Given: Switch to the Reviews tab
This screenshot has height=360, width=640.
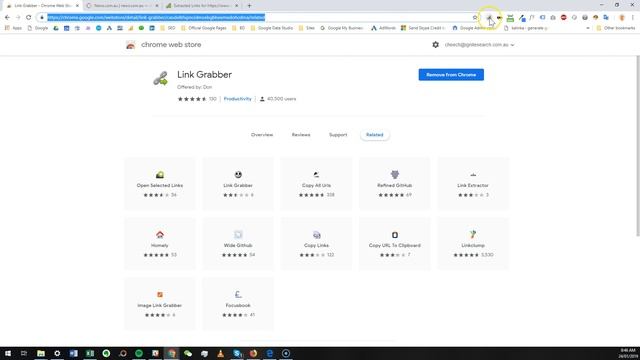Looking at the screenshot, I should (x=301, y=135).
